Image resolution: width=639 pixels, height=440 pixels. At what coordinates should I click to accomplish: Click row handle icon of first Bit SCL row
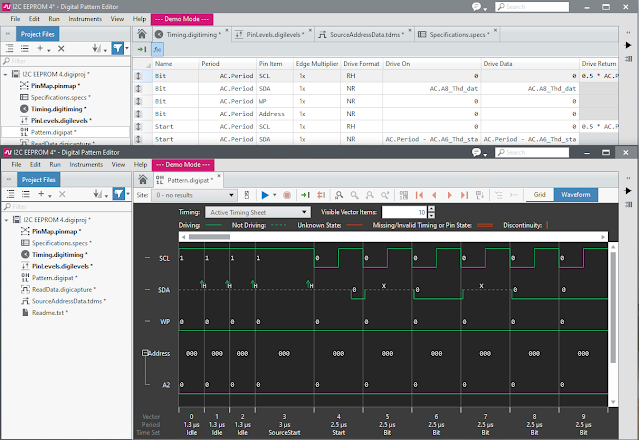[138, 76]
